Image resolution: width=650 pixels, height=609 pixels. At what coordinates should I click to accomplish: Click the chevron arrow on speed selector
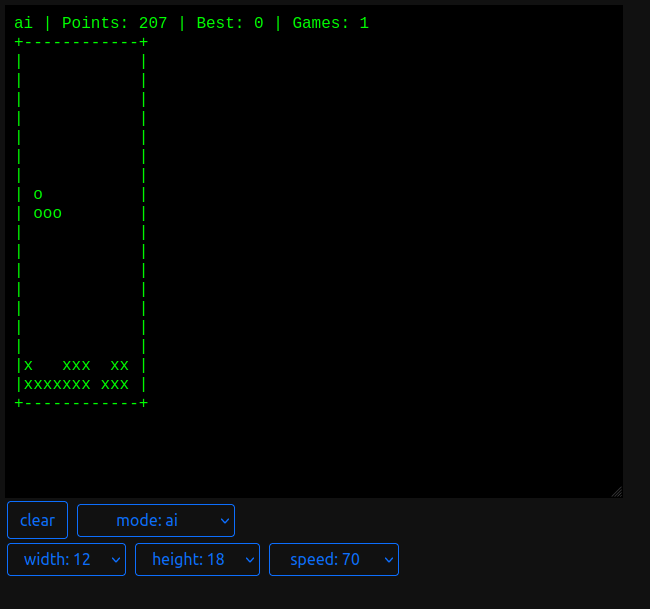386,559
